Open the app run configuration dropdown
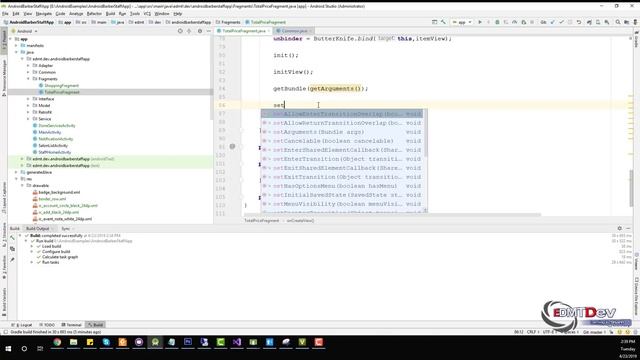Viewport: 640px width, 360px height. (x=462, y=22)
